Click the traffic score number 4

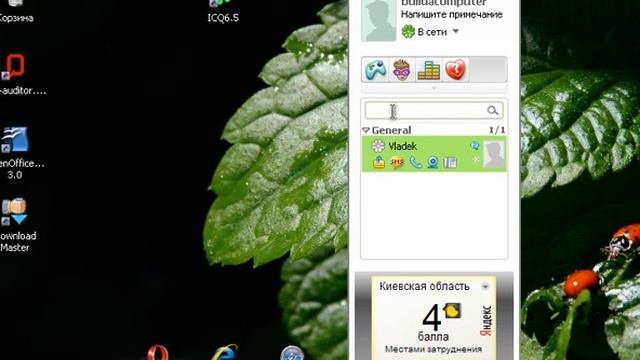tap(431, 318)
